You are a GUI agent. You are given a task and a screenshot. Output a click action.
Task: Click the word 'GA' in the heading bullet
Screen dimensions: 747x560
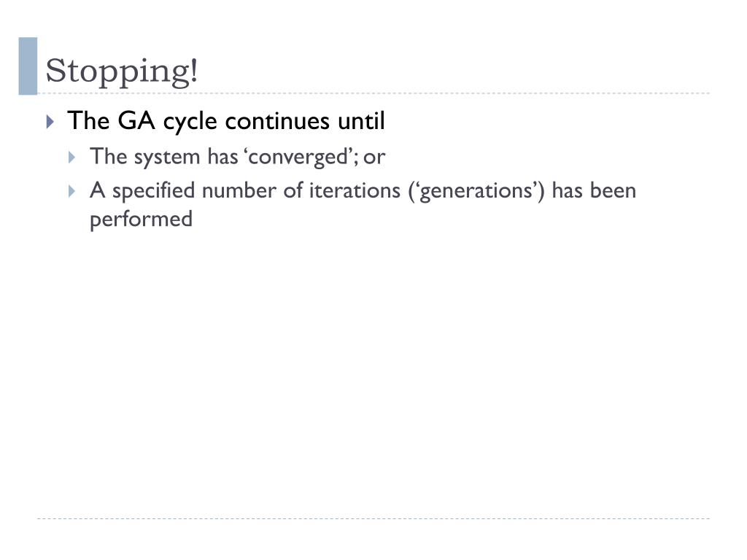136,120
